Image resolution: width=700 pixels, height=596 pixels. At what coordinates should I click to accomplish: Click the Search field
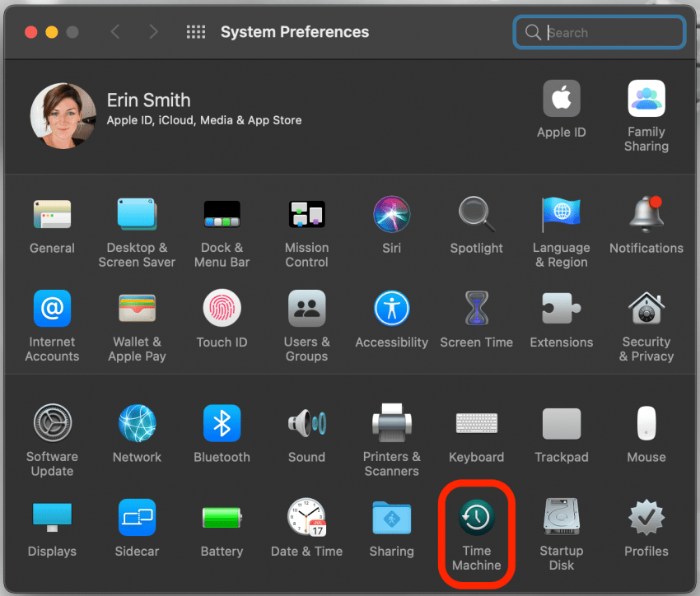(x=609, y=33)
